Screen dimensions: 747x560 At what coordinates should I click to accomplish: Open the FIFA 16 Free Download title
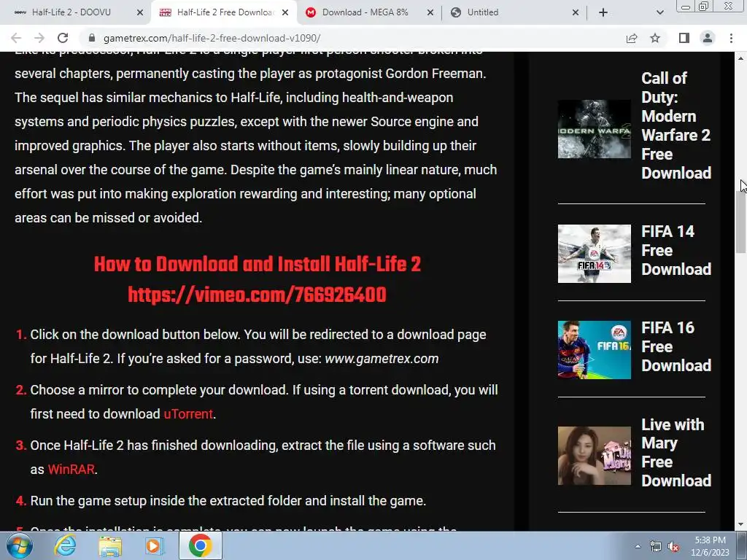tap(676, 346)
